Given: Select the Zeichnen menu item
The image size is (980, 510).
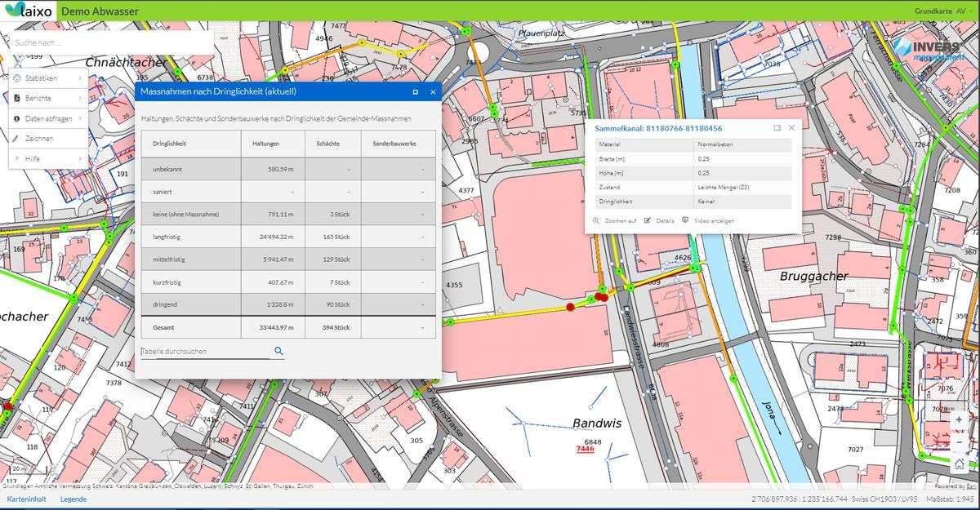Looking at the screenshot, I should pos(38,139).
